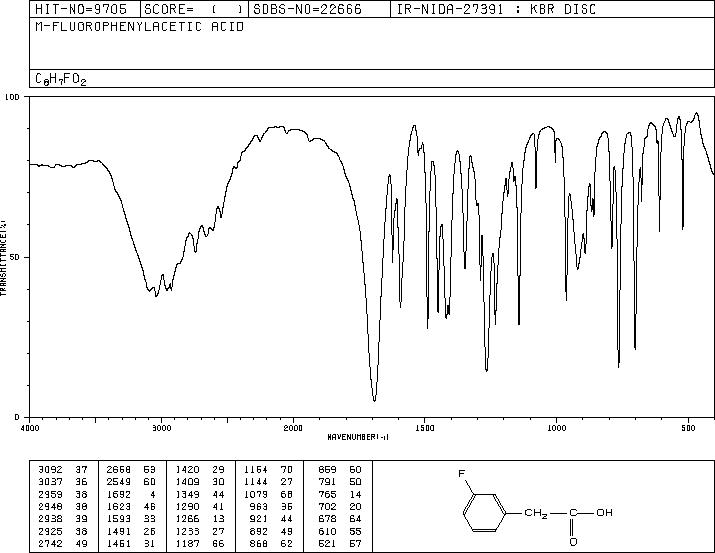Select the 1623 wavenumber value
The height and width of the screenshot is (553, 715).
pyautogui.click(x=119, y=506)
